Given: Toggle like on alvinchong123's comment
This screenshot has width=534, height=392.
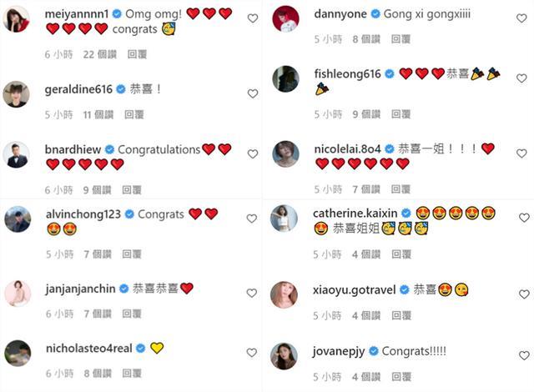Looking at the screenshot, I should pyautogui.click(x=251, y=219).
